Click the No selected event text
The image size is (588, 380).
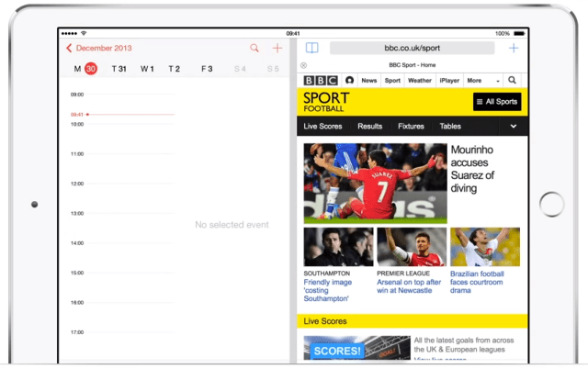pos(232,225)
